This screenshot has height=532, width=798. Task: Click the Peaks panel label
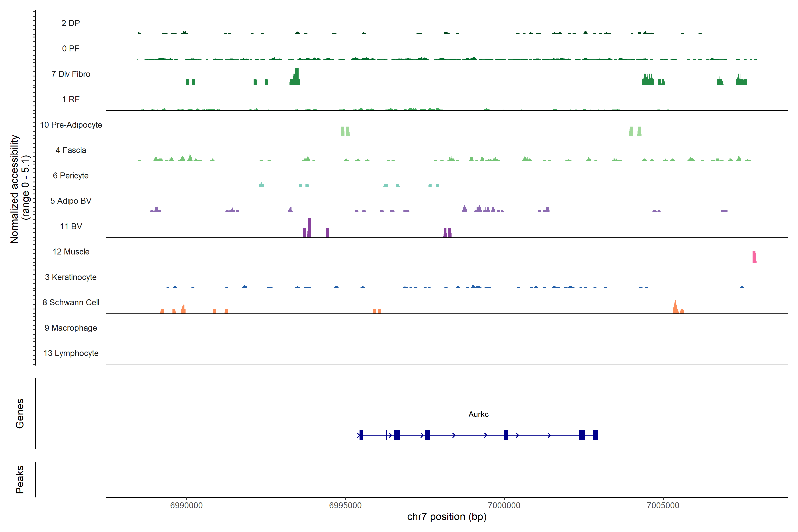[x=20, y=479]
